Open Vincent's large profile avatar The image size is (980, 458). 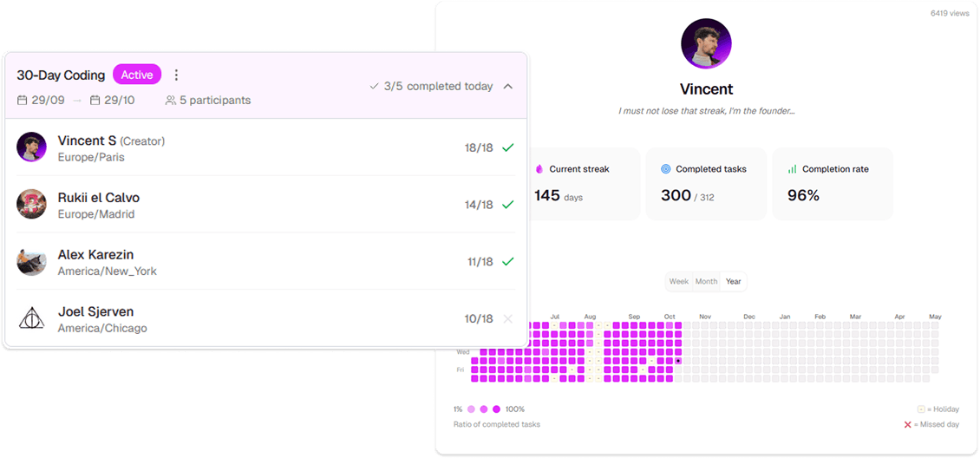click(706, 43)
